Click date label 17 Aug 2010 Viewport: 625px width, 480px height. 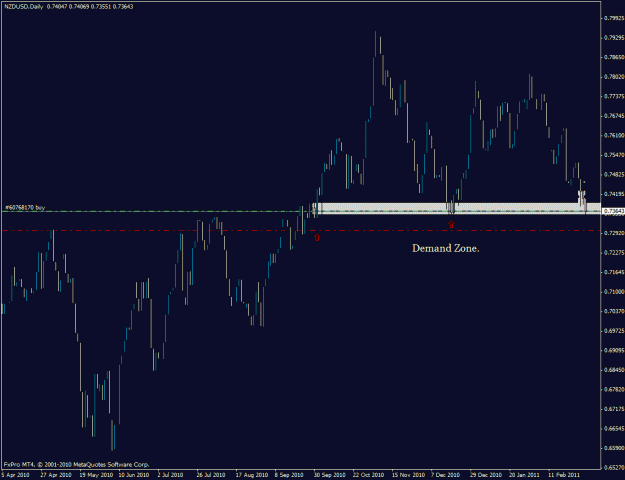(251, 475)
